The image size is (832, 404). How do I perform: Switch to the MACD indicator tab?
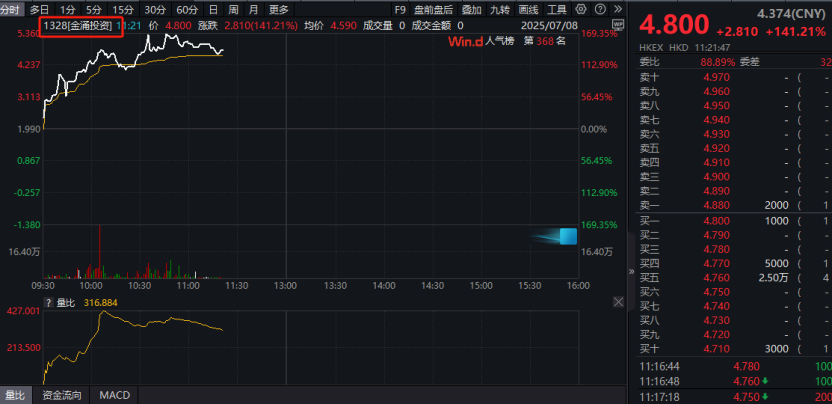pyautogui.click(x=116, y=396)
